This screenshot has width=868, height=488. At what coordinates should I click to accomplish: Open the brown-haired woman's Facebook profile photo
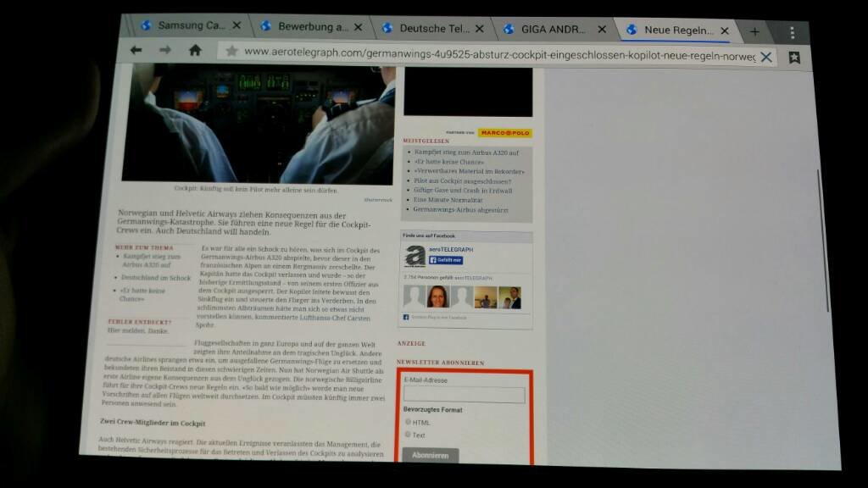tap(438, 297)
